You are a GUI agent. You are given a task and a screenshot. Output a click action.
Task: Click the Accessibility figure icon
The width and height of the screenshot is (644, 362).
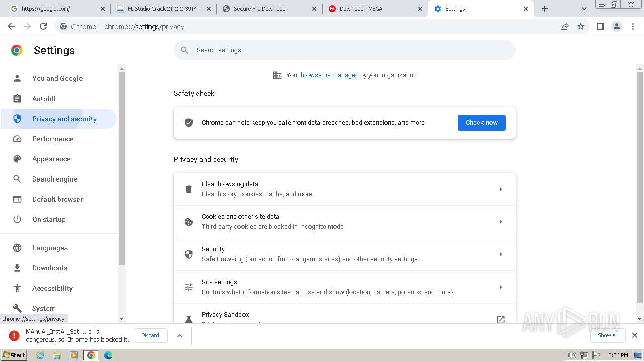click(x=17, y=288)
